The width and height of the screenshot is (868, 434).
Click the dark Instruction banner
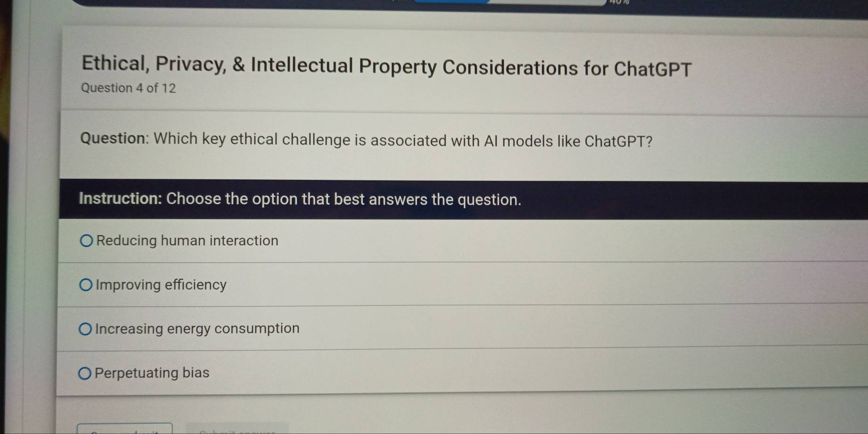click(x=300, y=200)
